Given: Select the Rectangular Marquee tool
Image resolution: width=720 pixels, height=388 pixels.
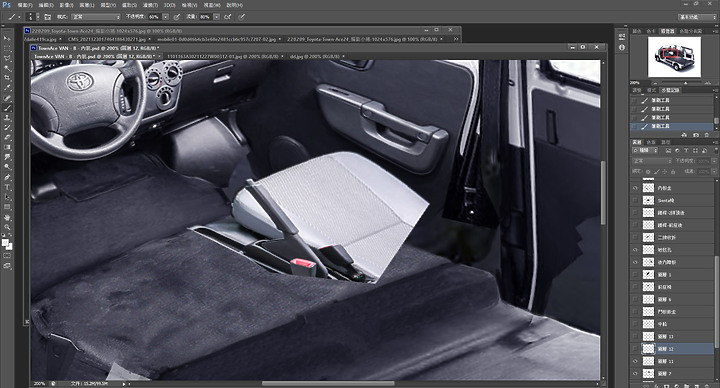Looking at the screenshot, I should coord(7,48).
